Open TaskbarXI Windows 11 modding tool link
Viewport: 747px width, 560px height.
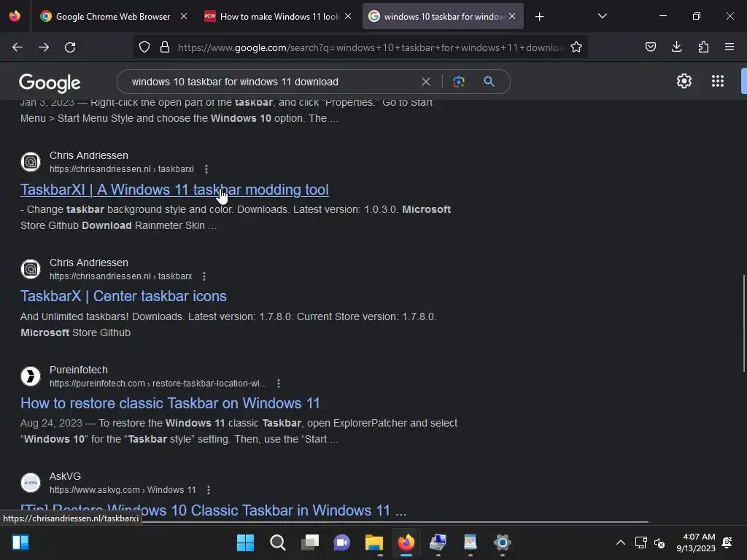(x=174, y=190)
